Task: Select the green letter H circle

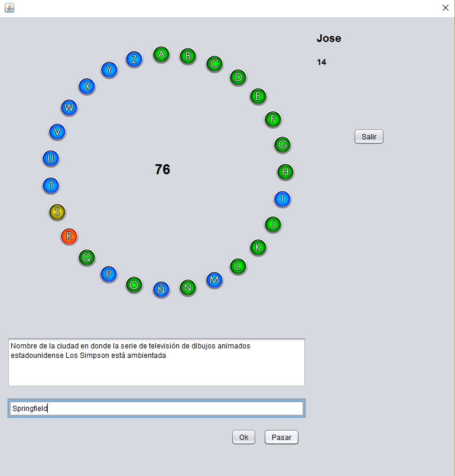Action: click(285, 172)
